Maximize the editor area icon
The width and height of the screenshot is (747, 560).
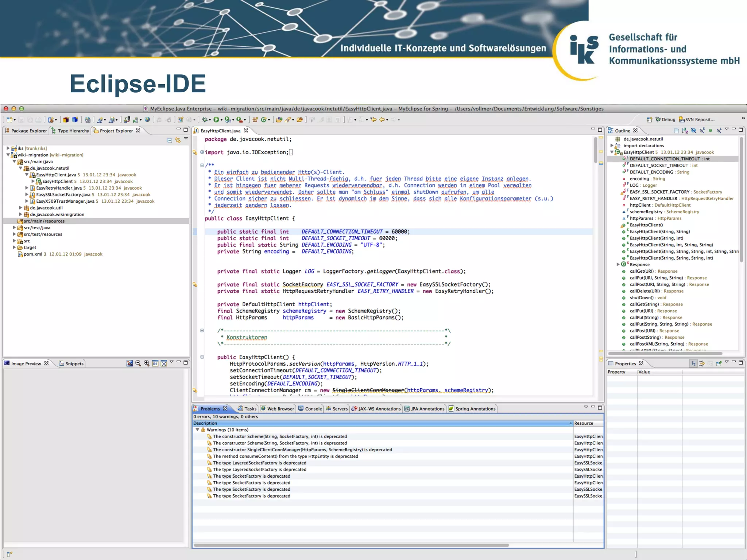tap(600, 129)
